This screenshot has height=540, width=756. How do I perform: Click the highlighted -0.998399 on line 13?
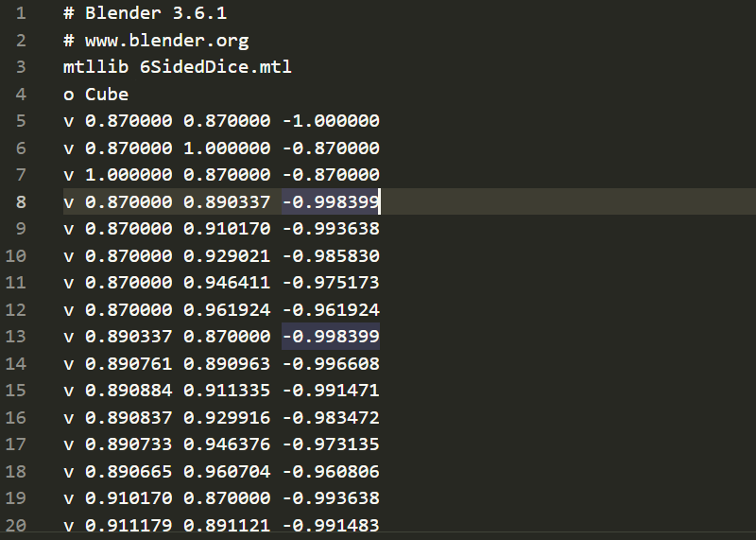[x=330, y=336]
